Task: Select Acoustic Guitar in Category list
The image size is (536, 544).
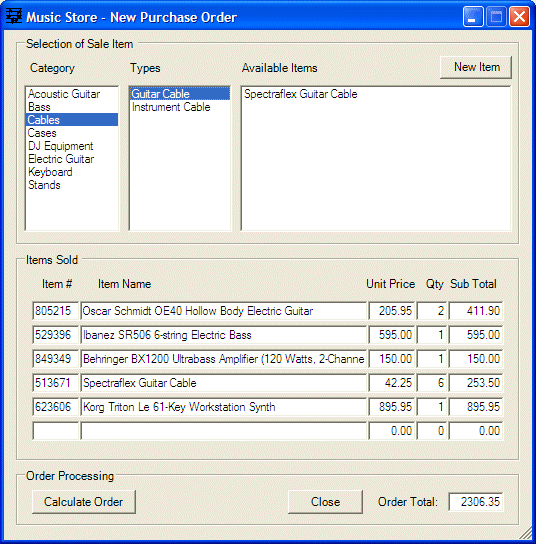Action: tap(71, 94)
